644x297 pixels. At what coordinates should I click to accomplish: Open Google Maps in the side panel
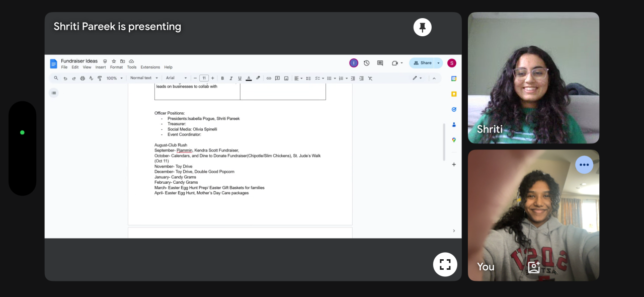[454, 140]
